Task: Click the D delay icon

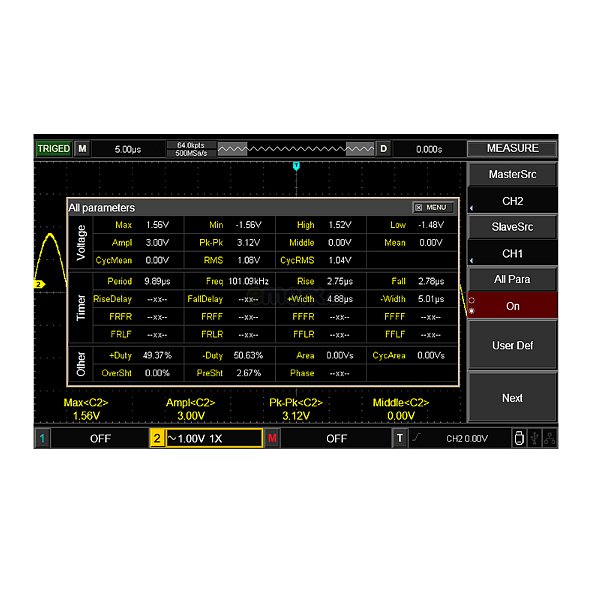Action: pos(383,149)
